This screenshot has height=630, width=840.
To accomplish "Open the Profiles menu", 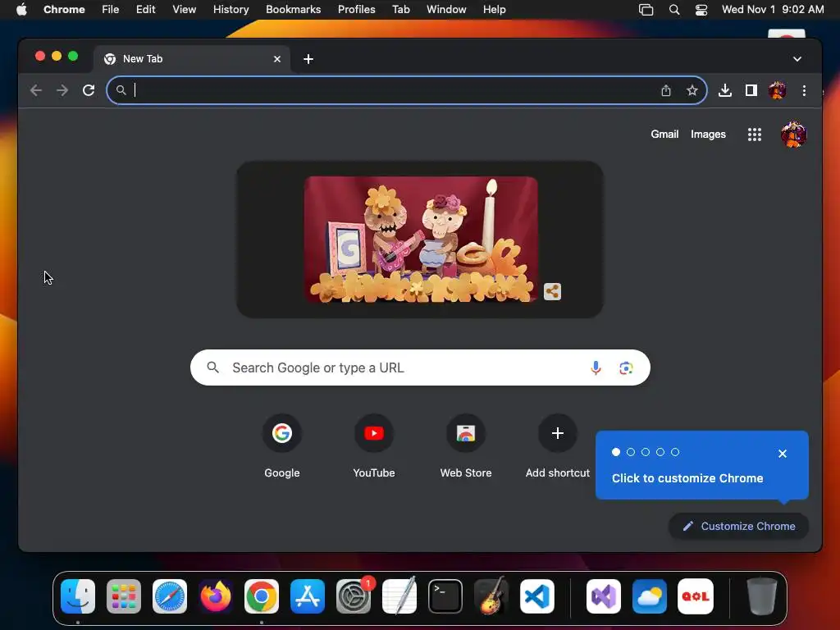I will pos(356,9).
